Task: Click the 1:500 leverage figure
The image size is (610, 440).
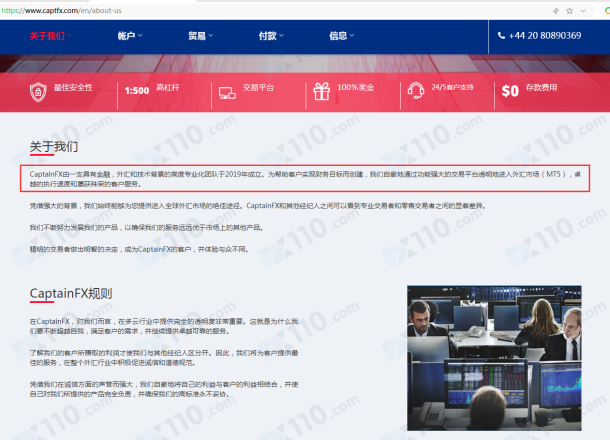Action: (137, 91)
